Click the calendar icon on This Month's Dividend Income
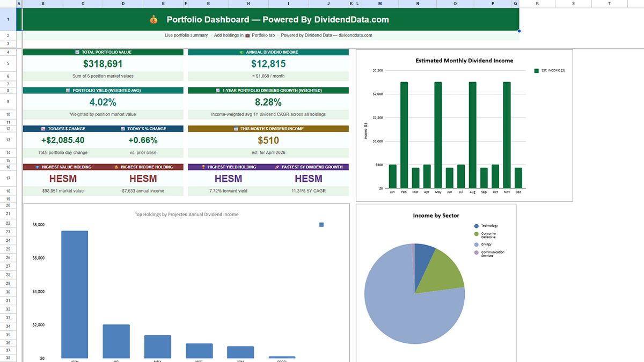Screen dimensions: 644x362 [x=235, y=128]
